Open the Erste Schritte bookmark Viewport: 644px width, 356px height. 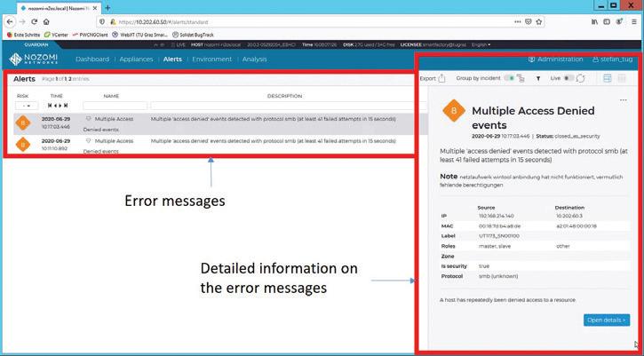23,35
